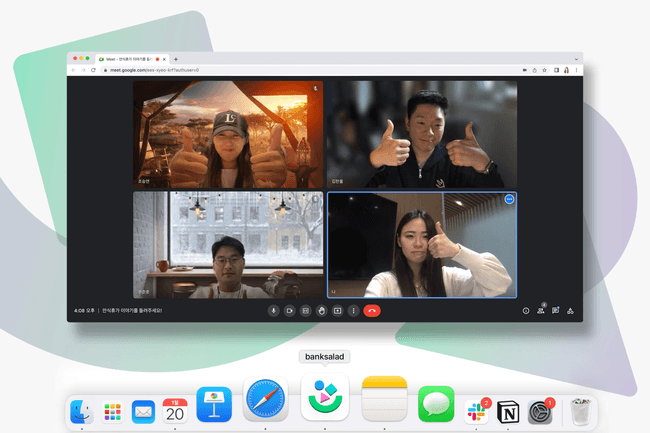Open the Trash in the Dock
The height and width of the screenshot is (433, 650).
580,411
